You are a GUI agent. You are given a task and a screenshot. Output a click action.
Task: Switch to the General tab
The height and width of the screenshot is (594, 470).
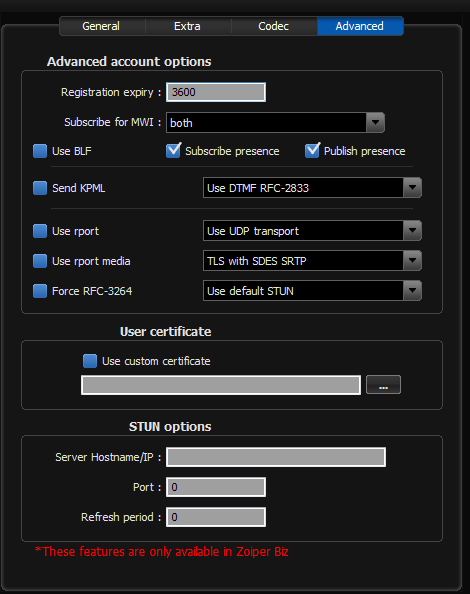(102, 26)
